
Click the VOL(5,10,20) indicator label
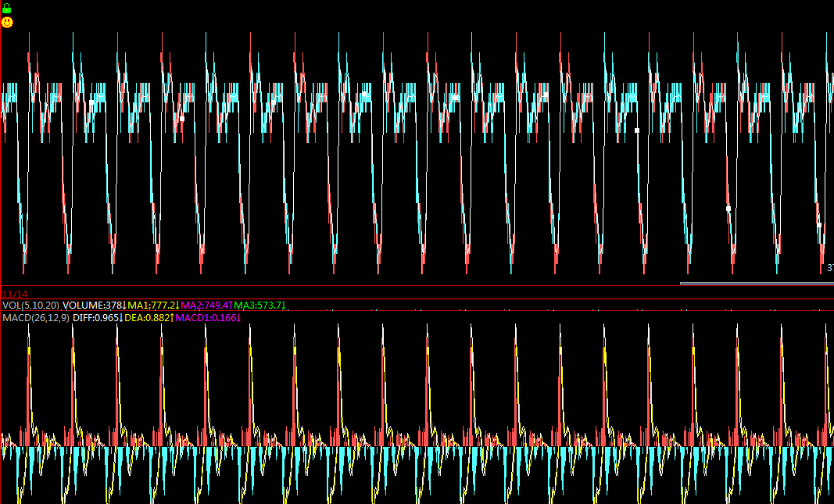[x=30, y=306]
